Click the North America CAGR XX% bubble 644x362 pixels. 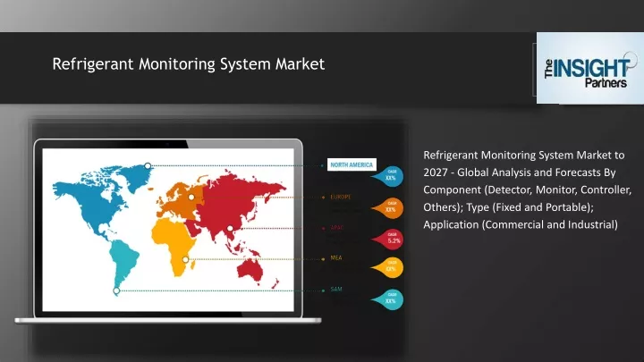[x=388, y=176]
